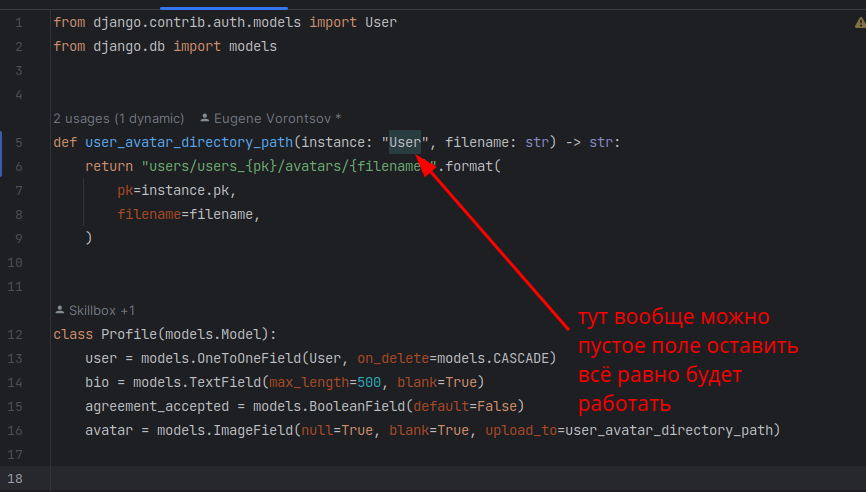Screen dimensions: 866x492
Task: Click models.TextField on line 14
Action: (x=197, y=382)
